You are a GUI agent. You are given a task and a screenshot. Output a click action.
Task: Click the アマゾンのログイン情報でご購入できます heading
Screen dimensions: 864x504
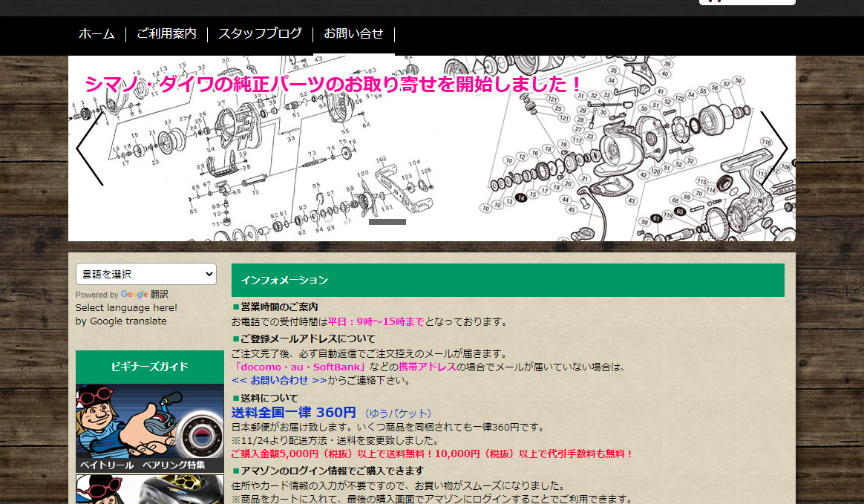[333, 471]
